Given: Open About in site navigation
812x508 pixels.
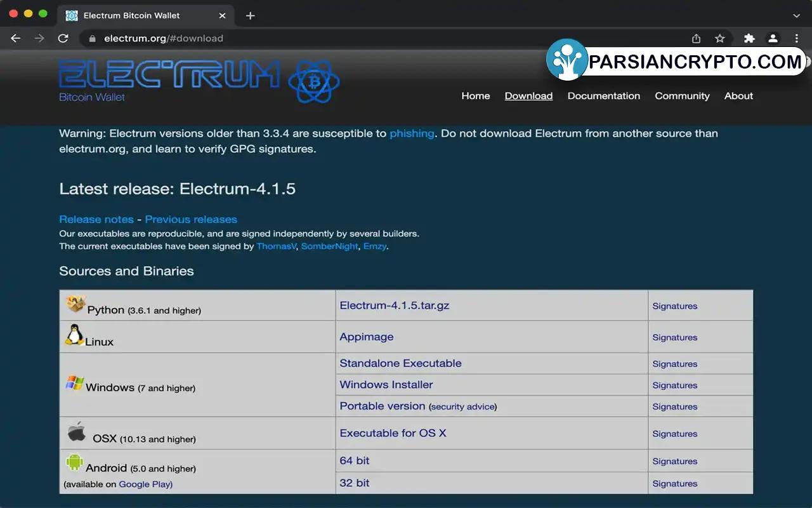Looking at the screenshot, I should (739, 96).
